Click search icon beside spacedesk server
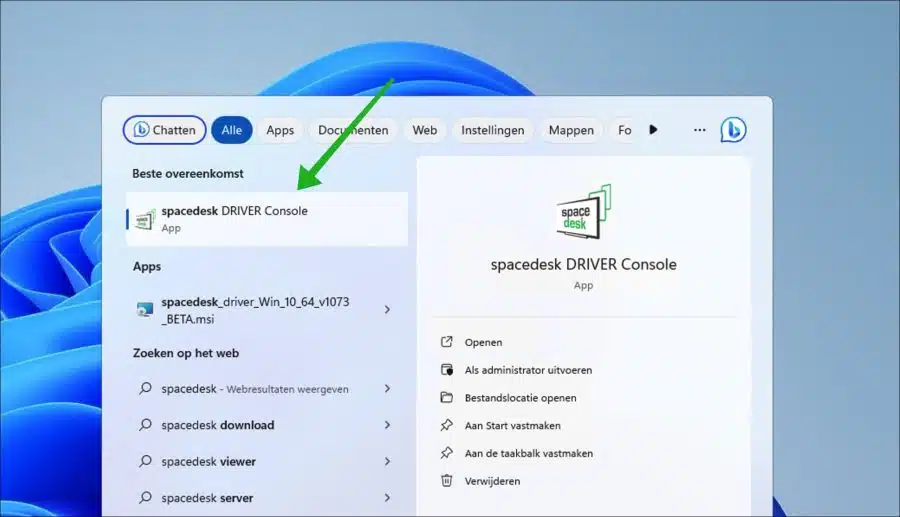Viewport: 900px width, 517px height. tap(145, 497)
